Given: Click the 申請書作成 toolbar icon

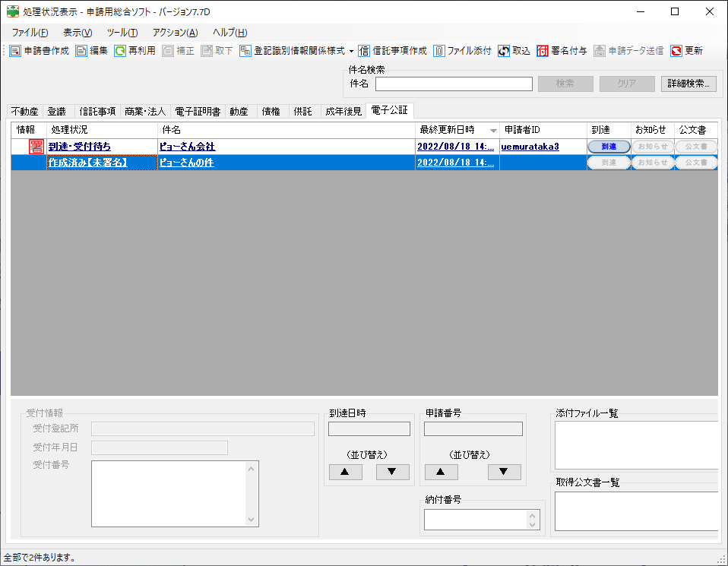Looking at the screenshot, I should coord(15,51).
